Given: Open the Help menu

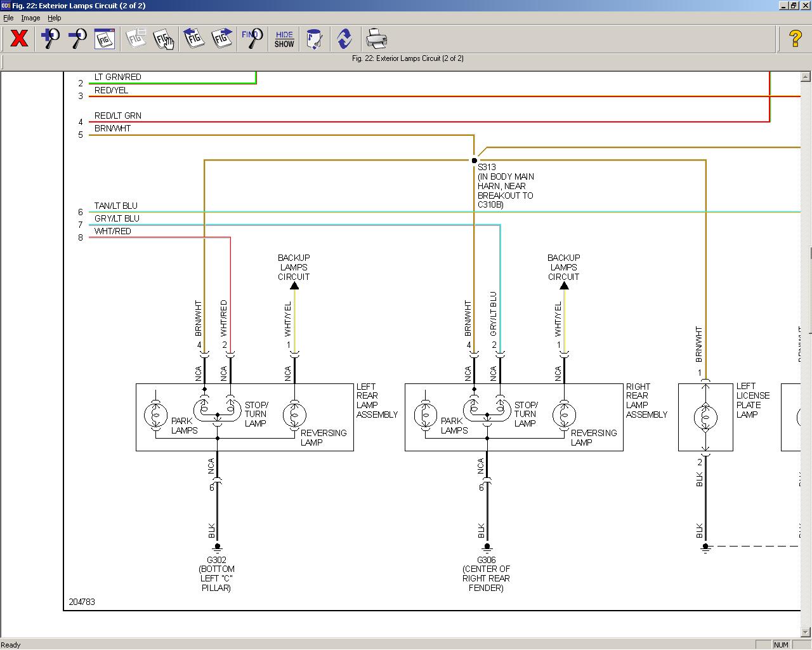Looking at the screenshot, I should click(x=55, y=18).
